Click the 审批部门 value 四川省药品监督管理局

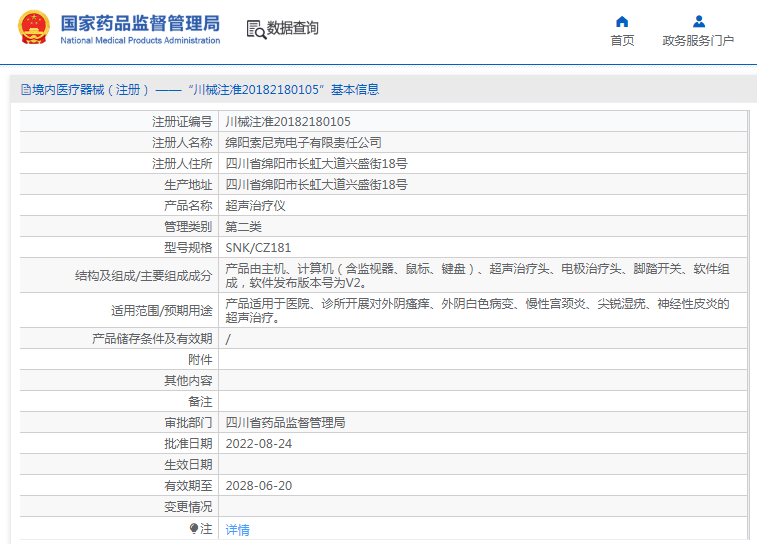[x=285, y=422]
